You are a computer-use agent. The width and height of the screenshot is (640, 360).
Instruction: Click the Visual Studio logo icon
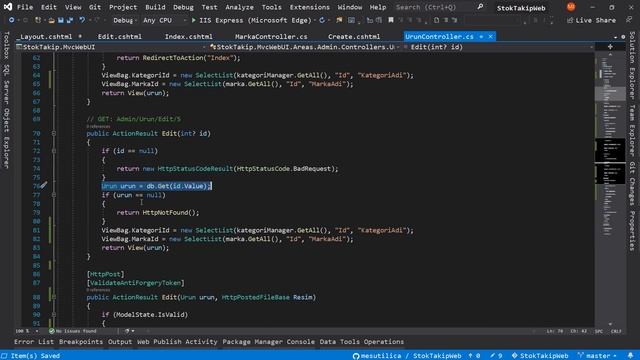(x=8, y=7)
